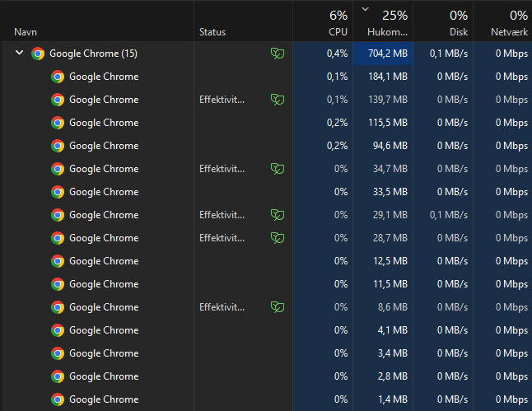Click Chrome icon of the 184,1 MB process
Image resolution: width=532 pixels, height=411 pixels.
pos(58,77)
